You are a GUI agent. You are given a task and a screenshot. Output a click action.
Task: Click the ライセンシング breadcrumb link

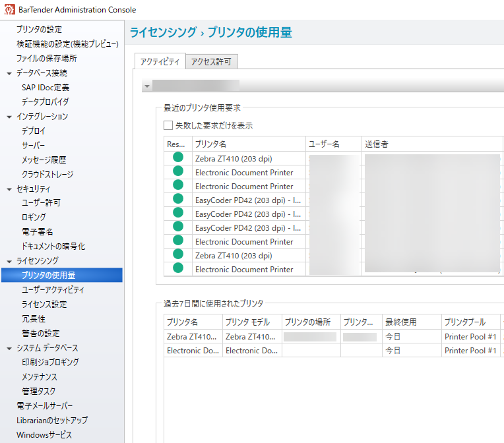tap(163, 32)
